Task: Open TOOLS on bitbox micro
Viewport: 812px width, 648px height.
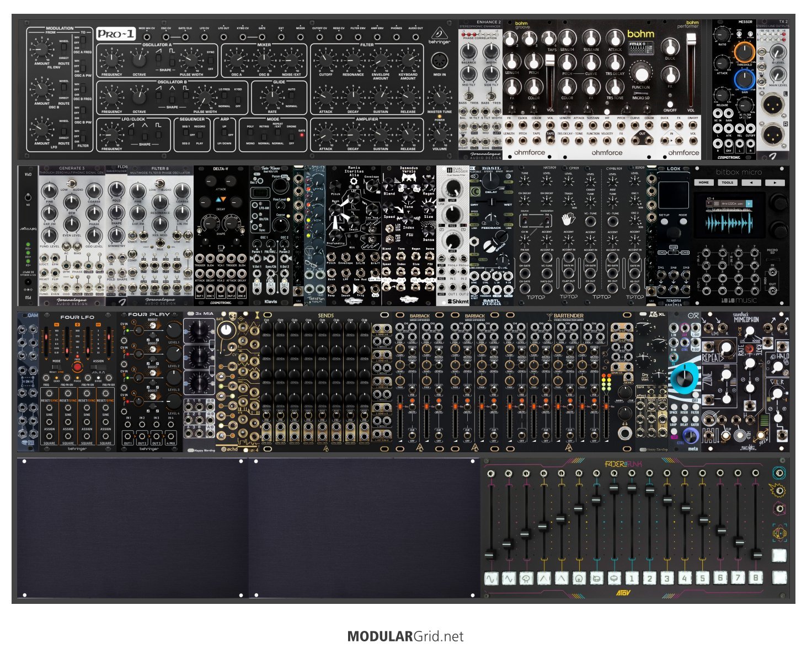Action: 728,182
